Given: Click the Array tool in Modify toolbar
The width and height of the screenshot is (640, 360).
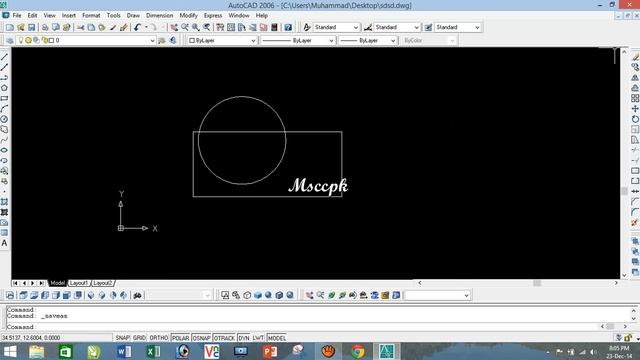Looking at the screenshot, I should click(635, 98).
